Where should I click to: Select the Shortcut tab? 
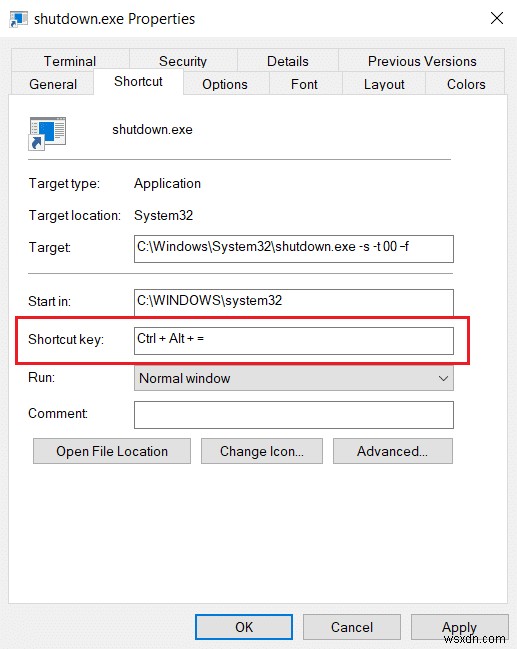point(138,82)
